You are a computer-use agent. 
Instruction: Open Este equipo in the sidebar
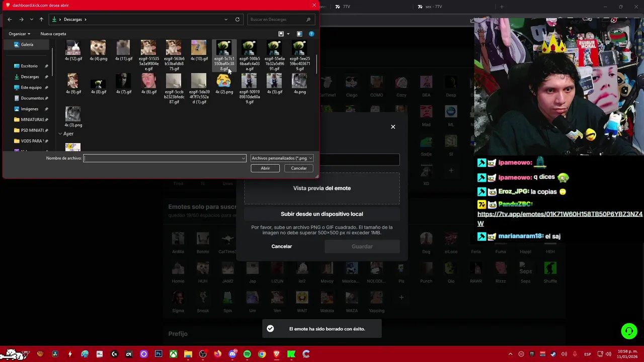point(31,87)
